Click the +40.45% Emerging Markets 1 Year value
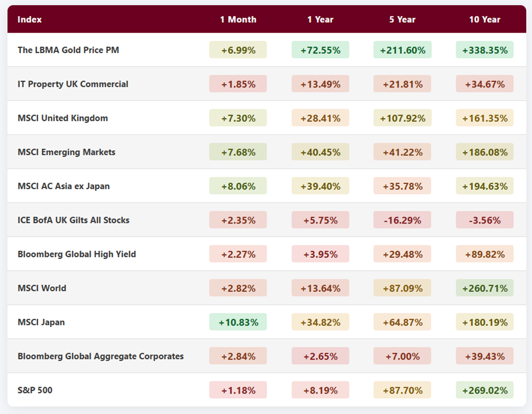Image resolution: width=532 pixels, height=414 pixels. click(320, 152)
